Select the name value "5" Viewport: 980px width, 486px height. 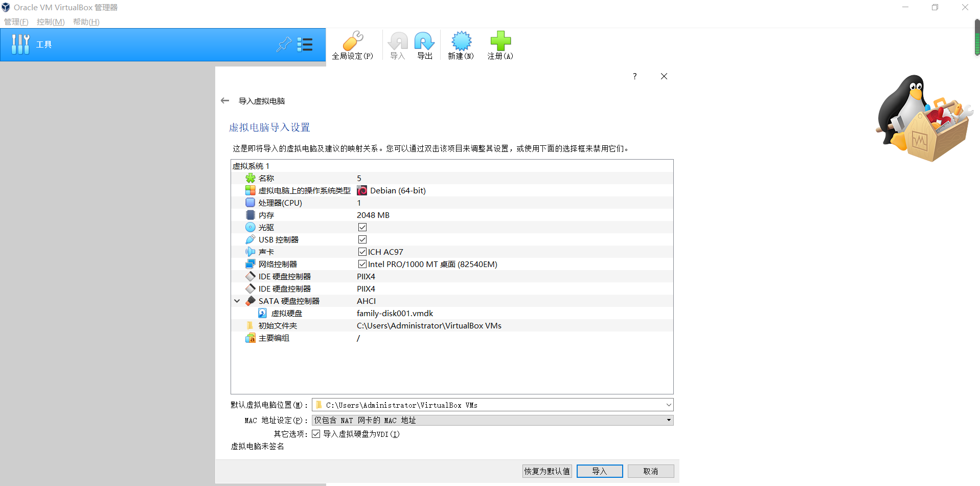pos(359,178)
